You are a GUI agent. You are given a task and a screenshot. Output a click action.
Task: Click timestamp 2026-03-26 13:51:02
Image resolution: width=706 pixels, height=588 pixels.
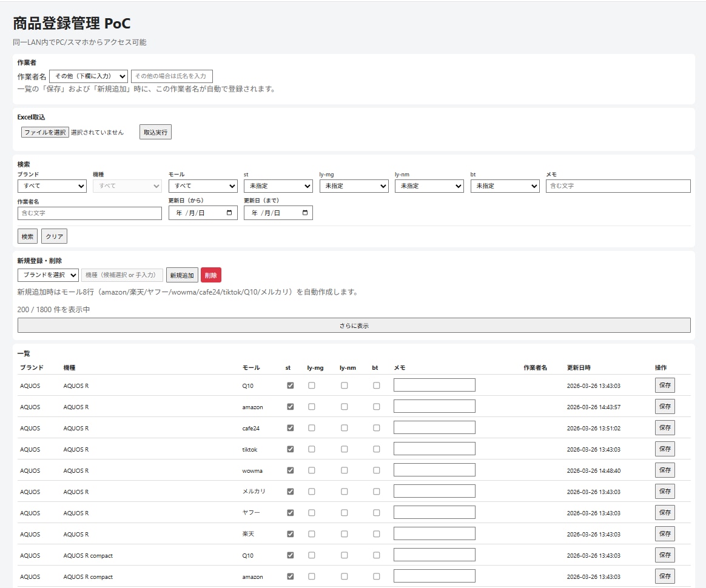[593, 429]
